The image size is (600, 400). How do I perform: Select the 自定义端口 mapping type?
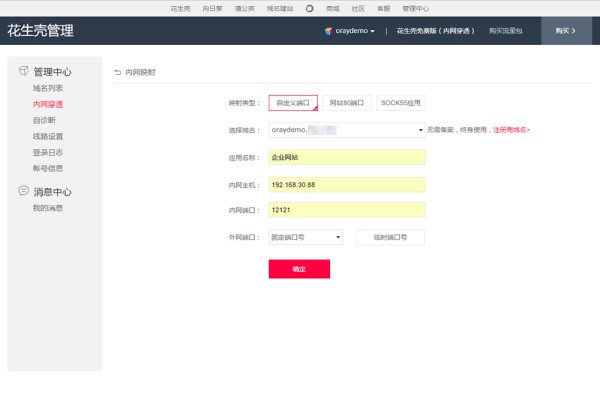tap(293, 103)
